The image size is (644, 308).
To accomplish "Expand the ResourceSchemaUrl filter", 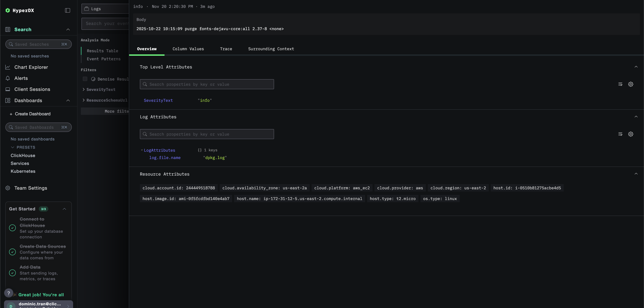I will pyautogui.click(x=84, y=100).
